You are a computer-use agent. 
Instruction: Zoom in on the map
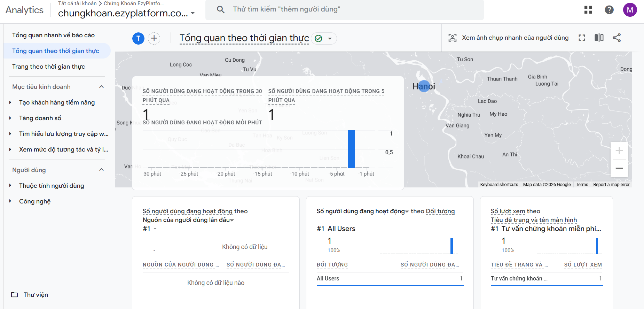click(619, 150)
